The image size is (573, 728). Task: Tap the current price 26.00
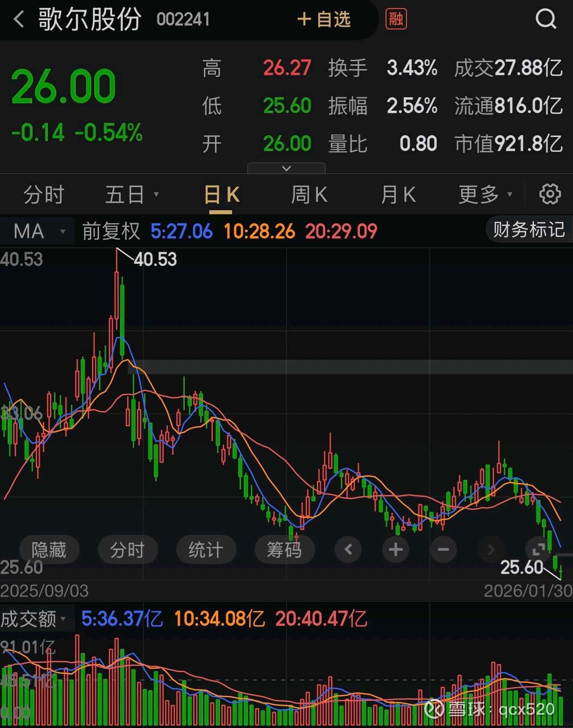click(x=63, y=86)
